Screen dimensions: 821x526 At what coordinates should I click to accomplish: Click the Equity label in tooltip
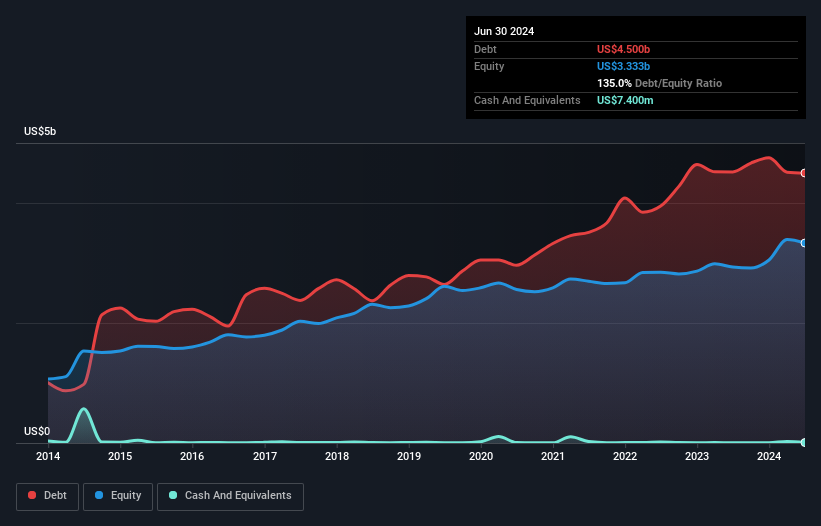coord(489,66)
